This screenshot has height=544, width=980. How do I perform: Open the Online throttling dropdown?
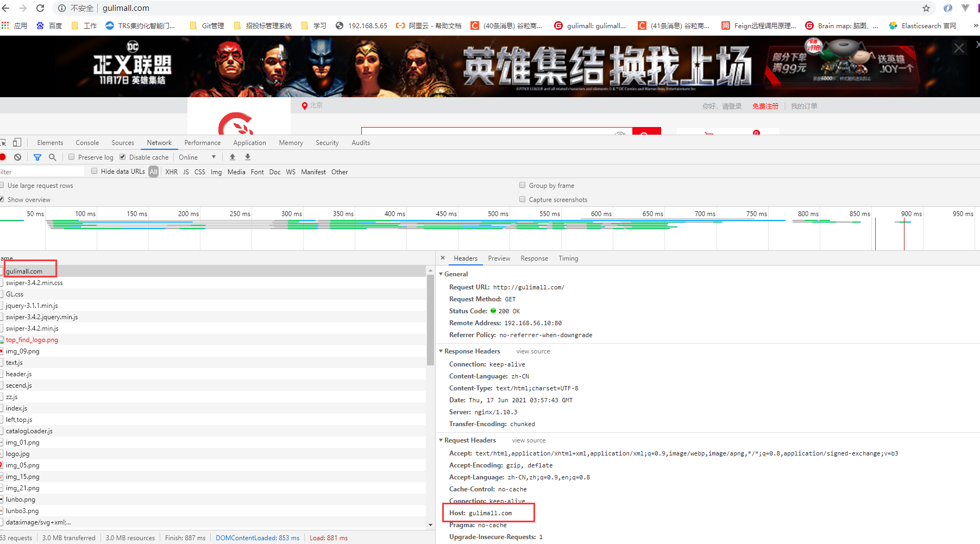pos(198,157)
